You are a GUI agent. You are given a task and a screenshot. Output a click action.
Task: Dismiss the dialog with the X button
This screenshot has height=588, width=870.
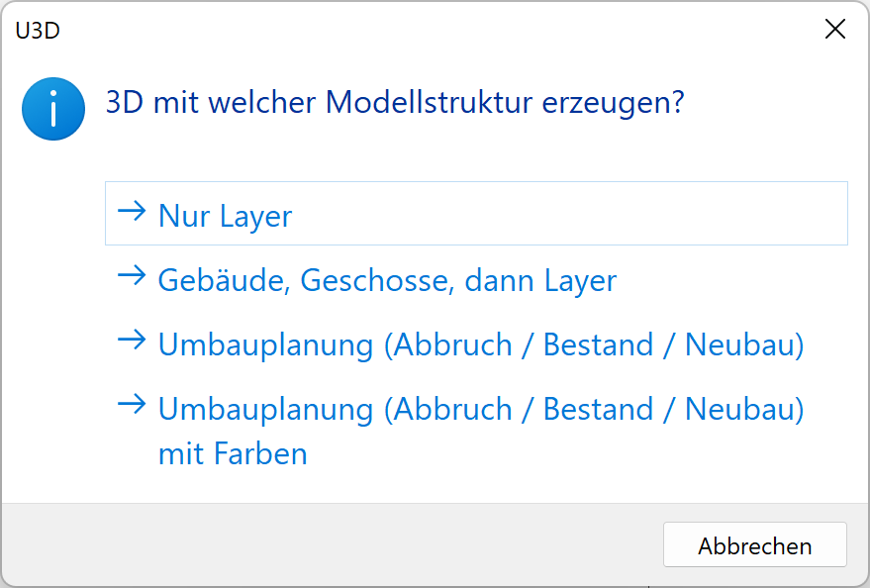click(834, 30)
